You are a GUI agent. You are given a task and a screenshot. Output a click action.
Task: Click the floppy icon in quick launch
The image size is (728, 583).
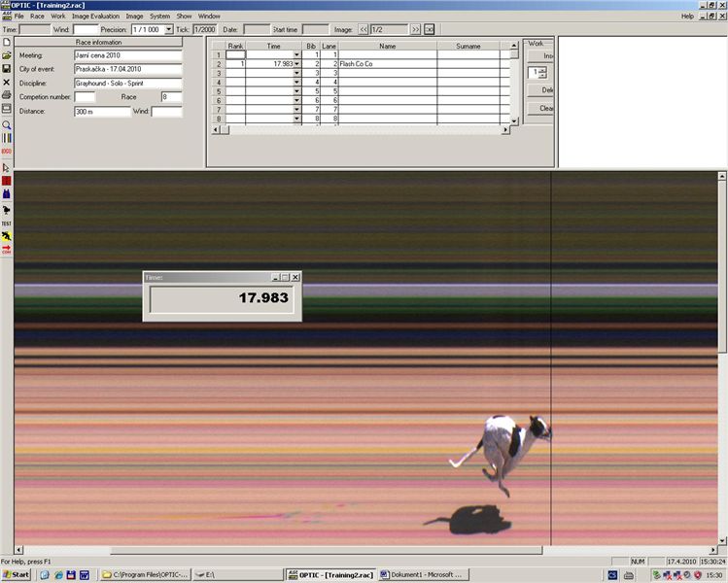[x=71, y=574]
